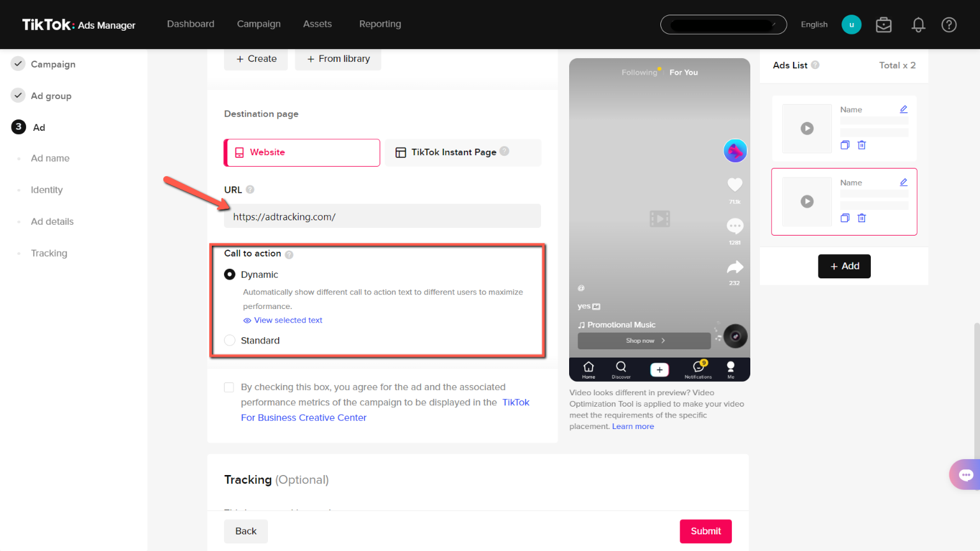This screenshot has width=980, height=551.
Task: Select the second ad video thumbnail
Action: pos(807,202)
